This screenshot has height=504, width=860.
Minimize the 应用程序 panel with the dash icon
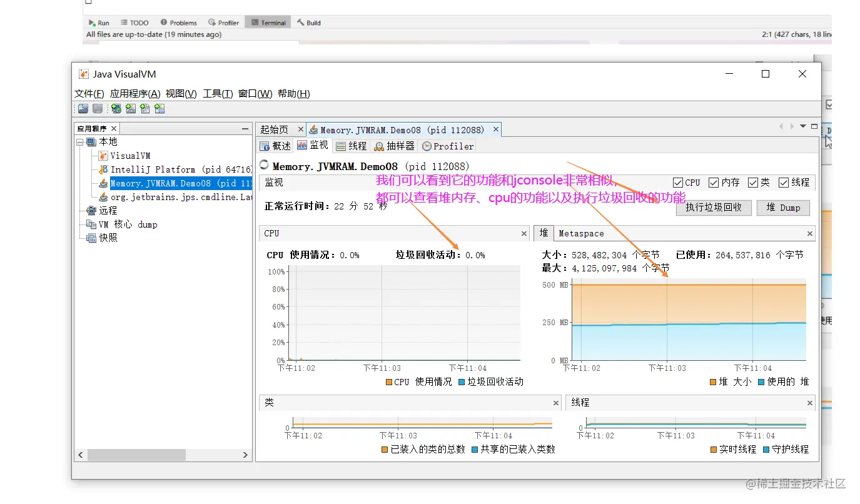coord(246,129)
